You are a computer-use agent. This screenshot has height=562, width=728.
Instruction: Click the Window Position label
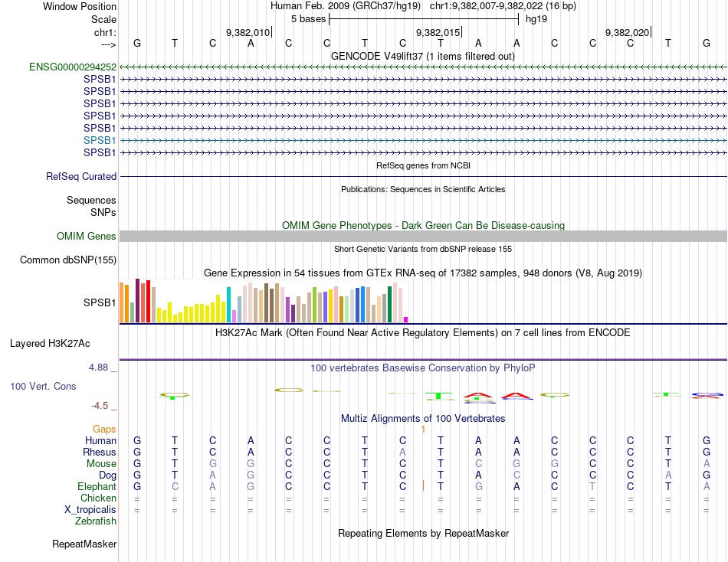tap(80, 6)
